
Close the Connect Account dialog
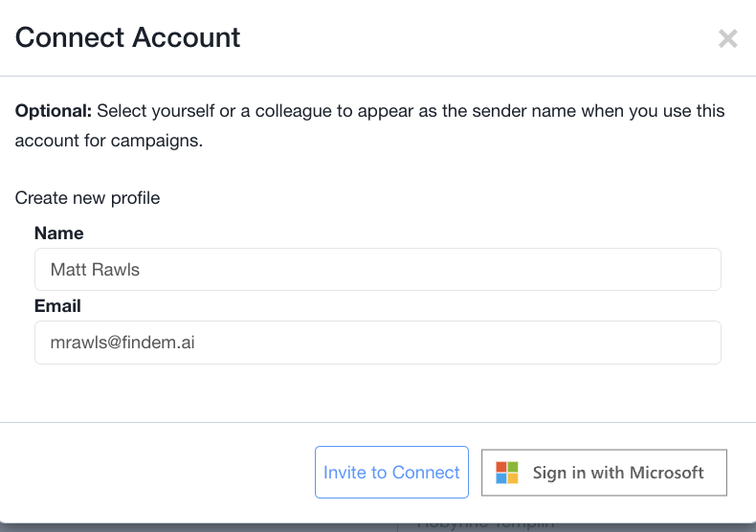pyautogui.click(x=727, y=38)
